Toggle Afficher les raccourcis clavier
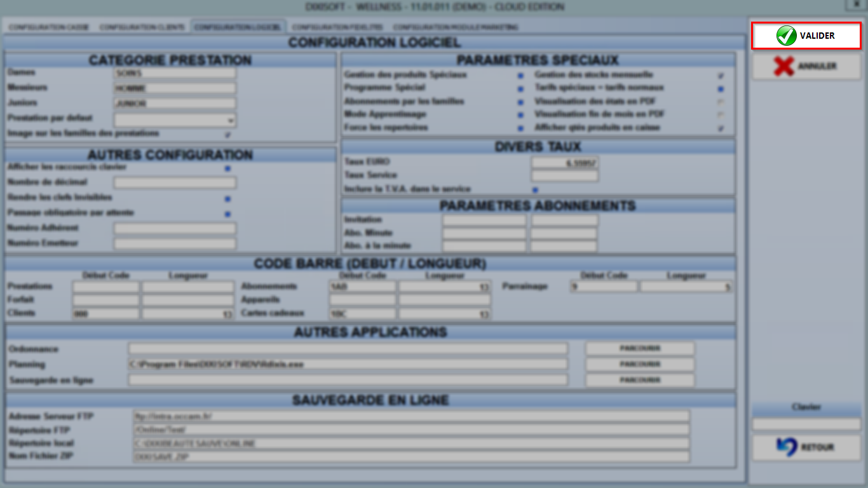Image resolution: width=868 pixels, height=488 pixels. (x=227, y=168)
